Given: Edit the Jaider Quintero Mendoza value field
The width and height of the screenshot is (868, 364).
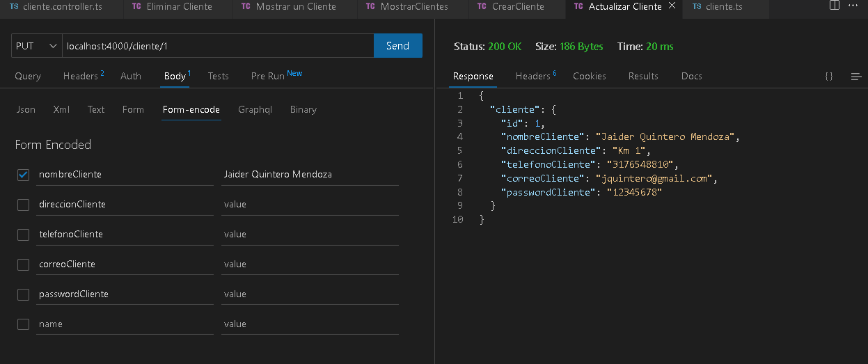Looking at the screenshot, I should (x=310, y=175).
